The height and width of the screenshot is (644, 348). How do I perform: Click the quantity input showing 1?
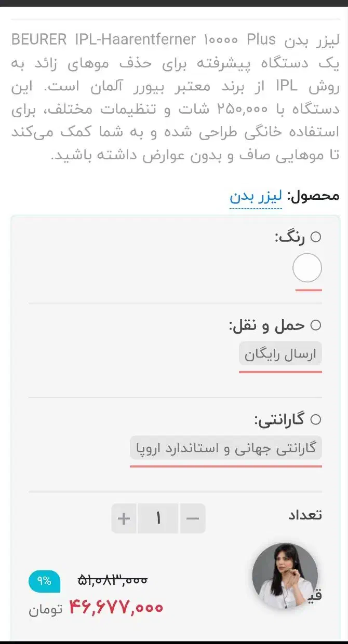(158, 518)
